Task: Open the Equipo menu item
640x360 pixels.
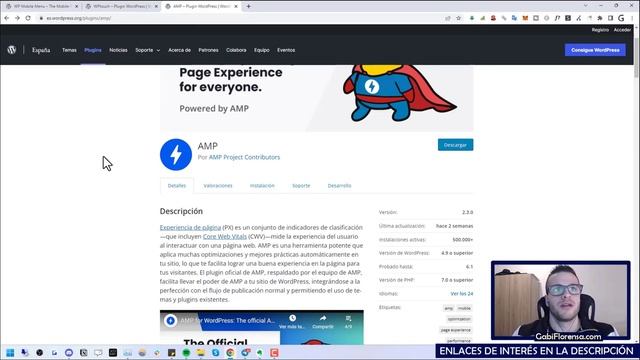Action: tap(262, 50)
